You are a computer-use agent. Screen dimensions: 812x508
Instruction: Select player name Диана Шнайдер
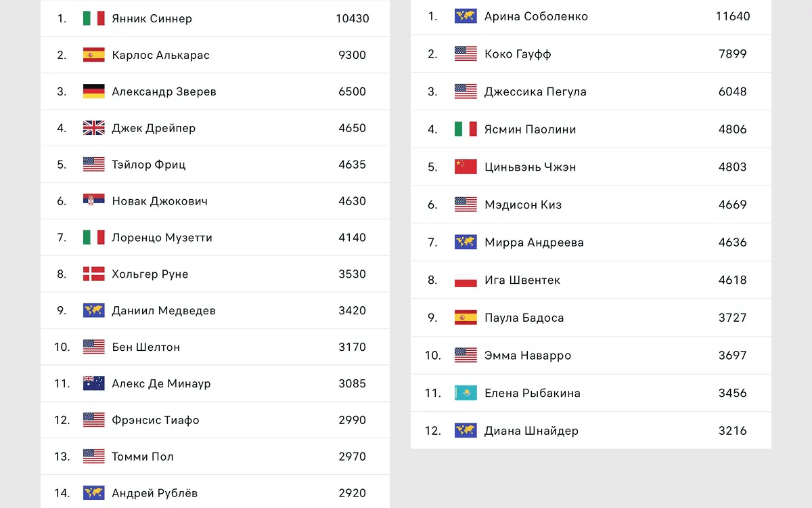[x=531, y=431]
